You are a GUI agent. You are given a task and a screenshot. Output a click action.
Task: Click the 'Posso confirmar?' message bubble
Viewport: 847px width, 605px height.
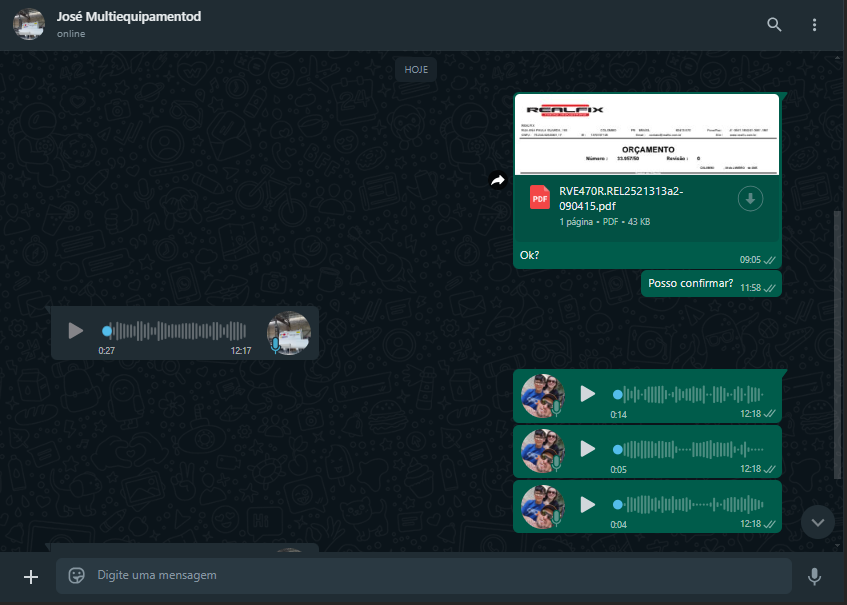[x=690, y=283]
